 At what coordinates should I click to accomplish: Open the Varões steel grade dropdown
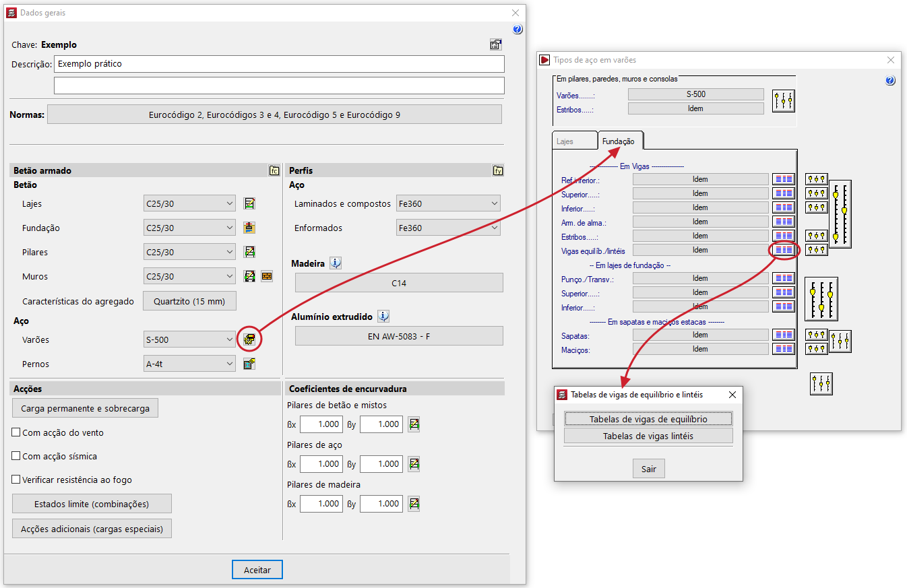tap(189, 340)
